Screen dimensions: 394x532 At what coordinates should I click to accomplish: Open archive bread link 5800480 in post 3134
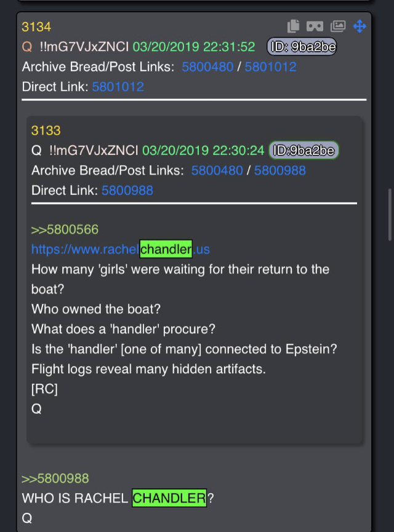(207, 67)
